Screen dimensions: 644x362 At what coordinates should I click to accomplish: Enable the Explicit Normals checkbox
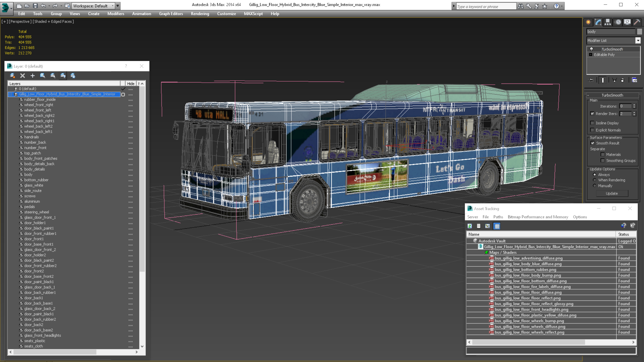click(x=592, y=130)
